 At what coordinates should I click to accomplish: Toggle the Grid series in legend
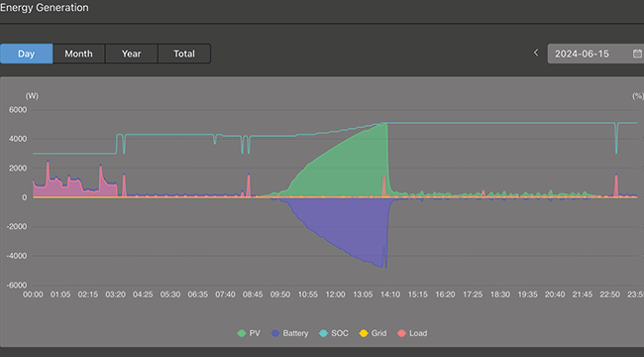(373, 333)
